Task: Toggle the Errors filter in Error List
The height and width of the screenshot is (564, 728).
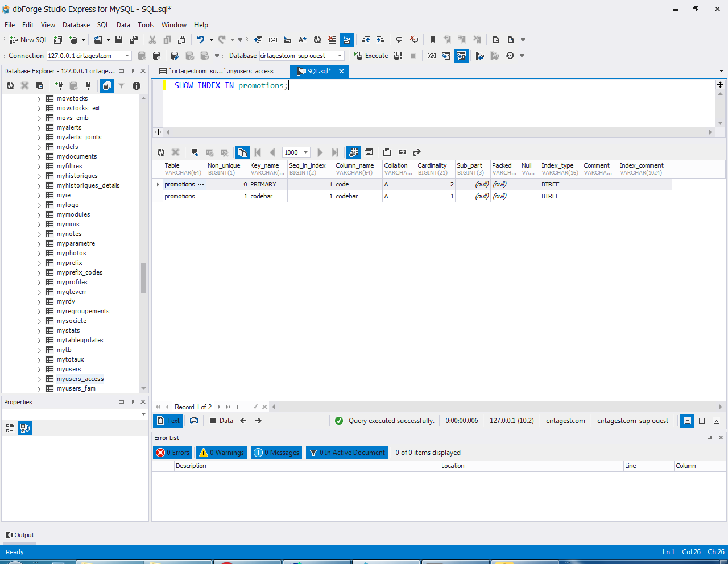Action: pyautogui.click(x=173, y=453)
